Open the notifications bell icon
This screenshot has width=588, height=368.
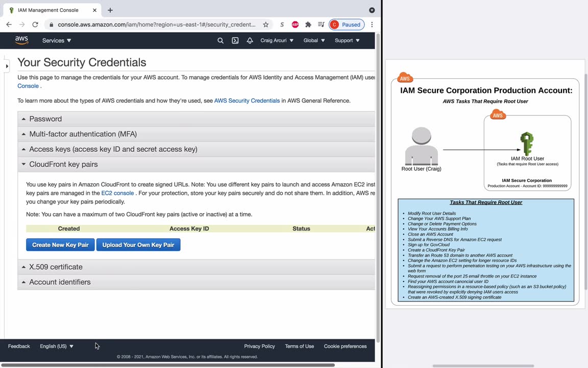pos(250,40)
